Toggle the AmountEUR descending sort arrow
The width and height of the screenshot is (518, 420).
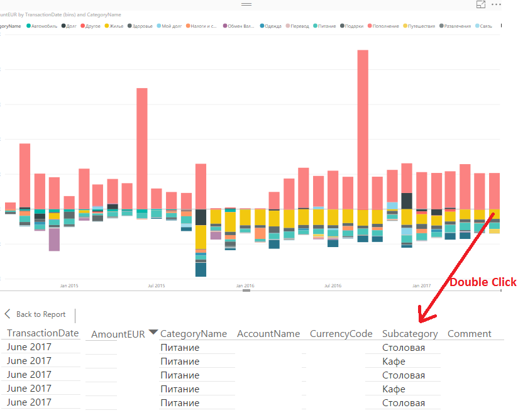click(x=153, y=332)
